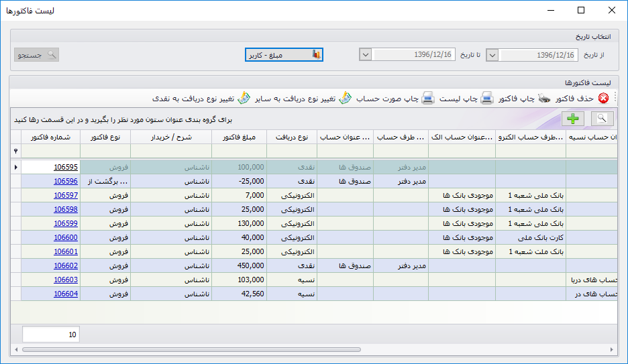Image resolution: width=628 pixels, height=364 pixels.
Task: Click filter cell under مبلغ فاکتور column
Action: (239, 151)
